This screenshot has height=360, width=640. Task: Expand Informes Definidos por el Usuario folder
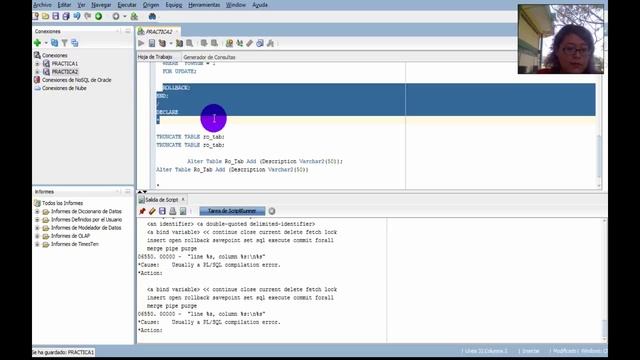37,220
